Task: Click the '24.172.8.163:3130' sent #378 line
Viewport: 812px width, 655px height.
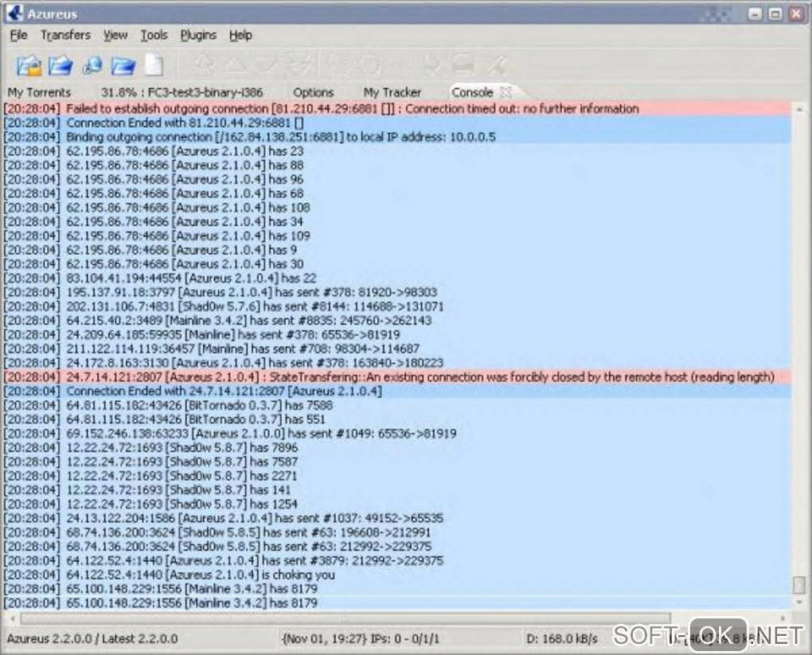Action: click(x=397, y=362)
